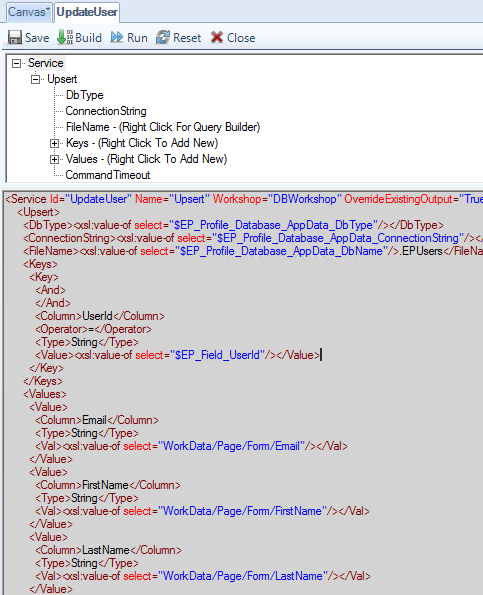Click the <ConnectionString> XML line
The image size is (483, 595).
pyautogui.click(x=253, y=238)
